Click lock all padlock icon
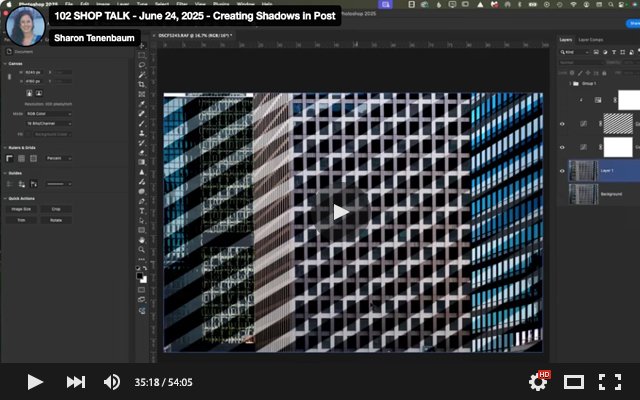Viewport: 640px width, 400px height. 604,73
